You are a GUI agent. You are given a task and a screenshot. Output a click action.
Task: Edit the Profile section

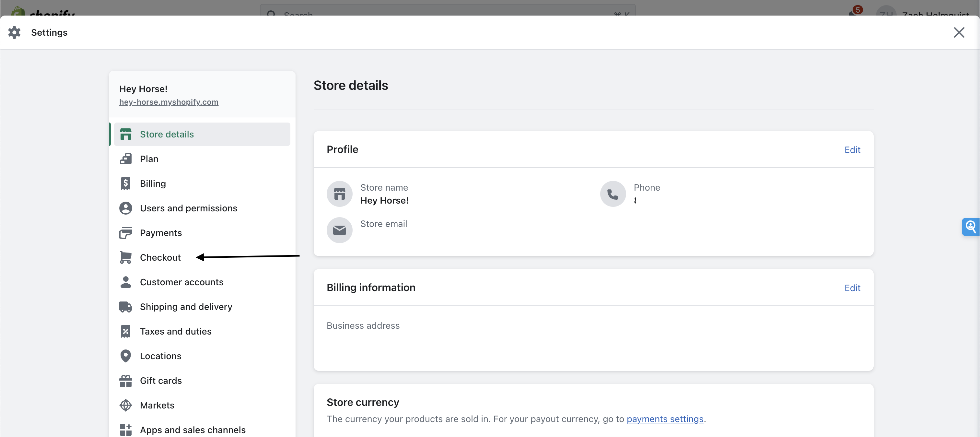pyautogui.click(x=852, y=149)
